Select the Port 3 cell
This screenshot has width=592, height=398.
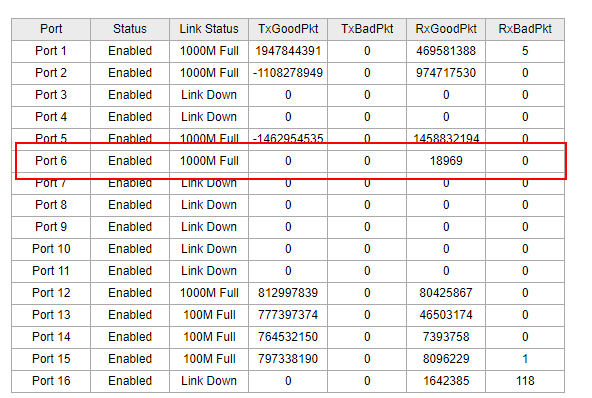coord(51,95)
